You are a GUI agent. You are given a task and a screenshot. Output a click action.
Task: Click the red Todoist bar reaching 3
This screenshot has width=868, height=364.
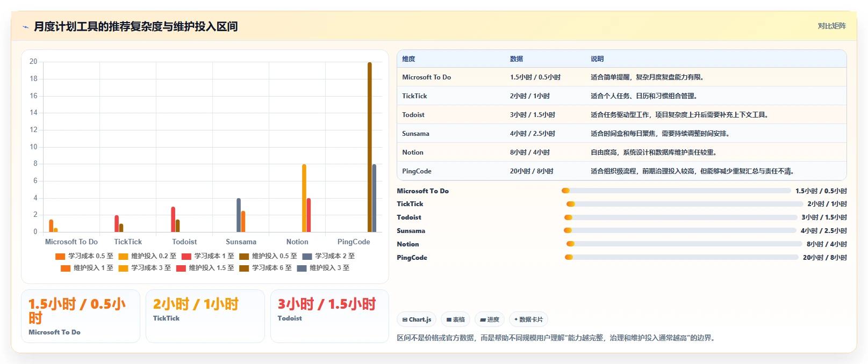[x=173, y=220]
